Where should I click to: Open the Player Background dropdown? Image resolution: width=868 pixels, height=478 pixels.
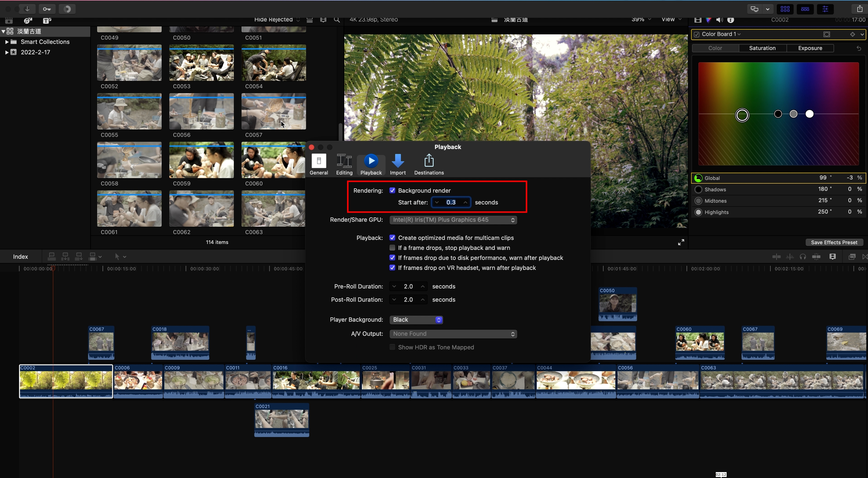pos(416,319)
